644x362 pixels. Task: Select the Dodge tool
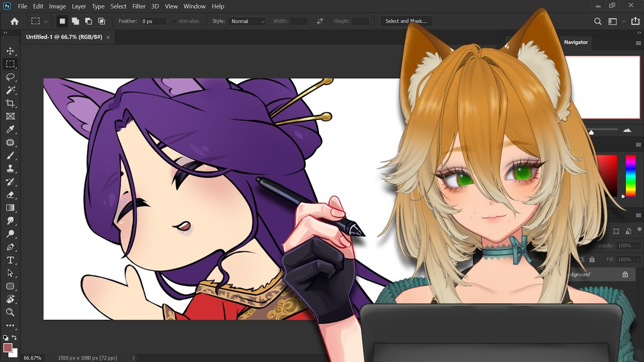[10, 234]
